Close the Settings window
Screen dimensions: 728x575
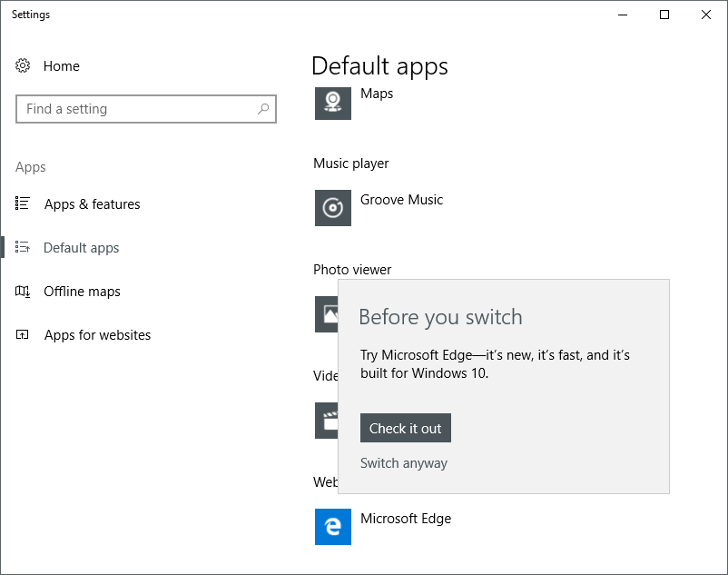click(706, 15)
